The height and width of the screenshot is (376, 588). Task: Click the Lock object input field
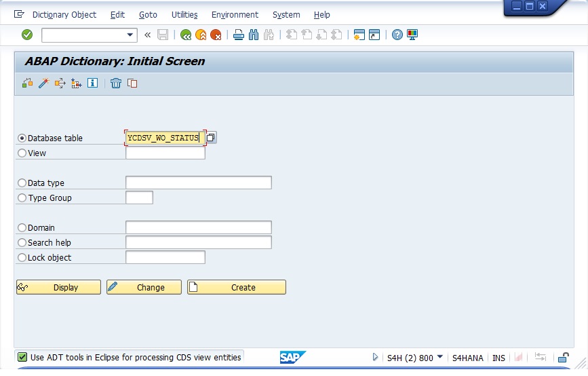[x=165, y=257]
